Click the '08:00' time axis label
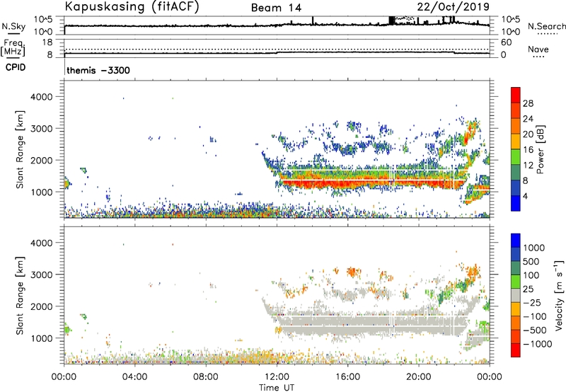566x392 pixels. pyautogui.click(x=205, y=377)
